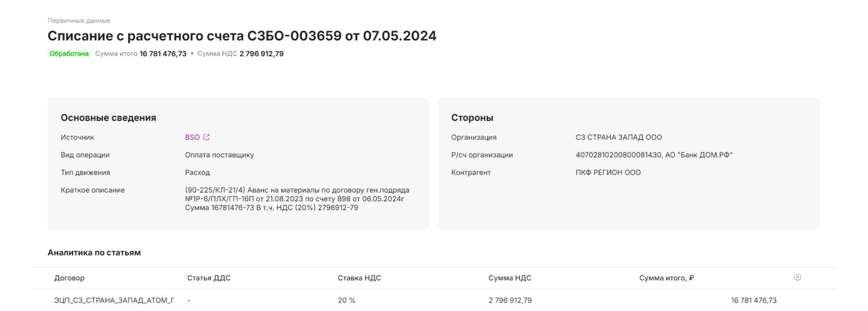Click the Банк ДОМ.РФ account number text

(654, 155)
